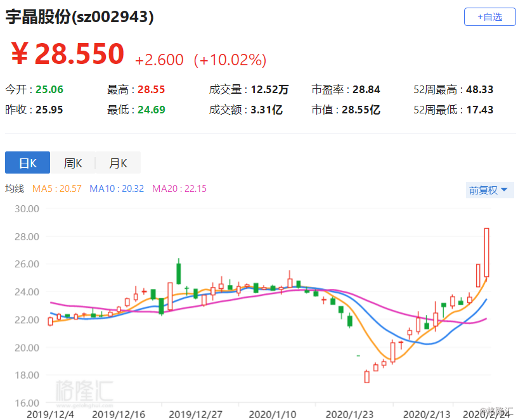The height and width of the screenshot is (420, 518).
Task: Click the 均线 label
Action: [x=15, y=189]
